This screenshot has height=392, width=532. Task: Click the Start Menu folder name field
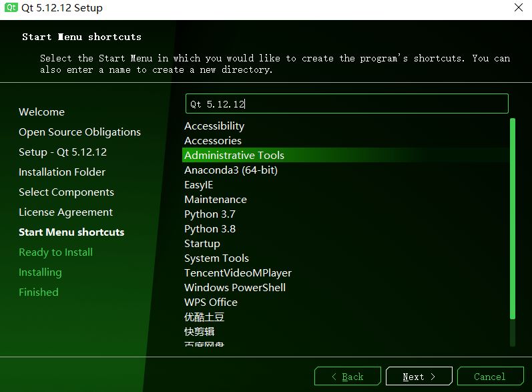(346, 104)
